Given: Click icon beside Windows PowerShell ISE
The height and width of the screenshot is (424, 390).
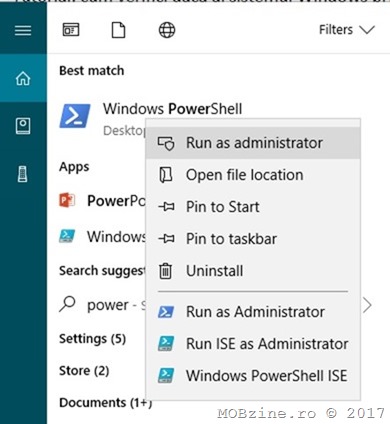Looking at the screenshot, I should [x=166, y=376].
